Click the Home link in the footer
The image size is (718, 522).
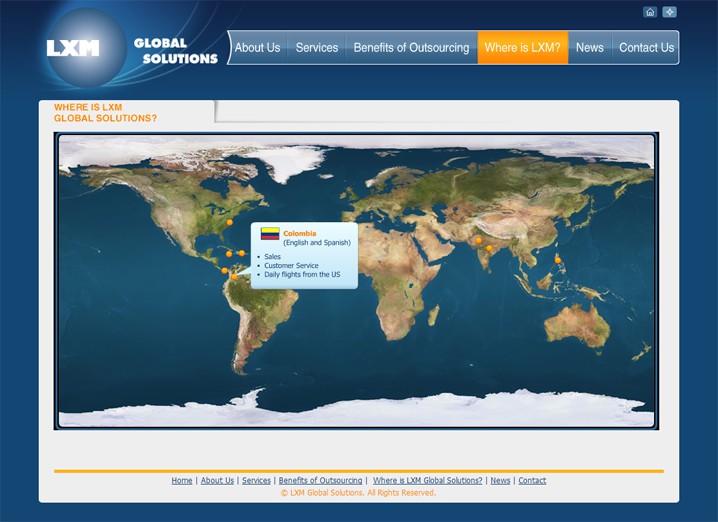[182, 481]
